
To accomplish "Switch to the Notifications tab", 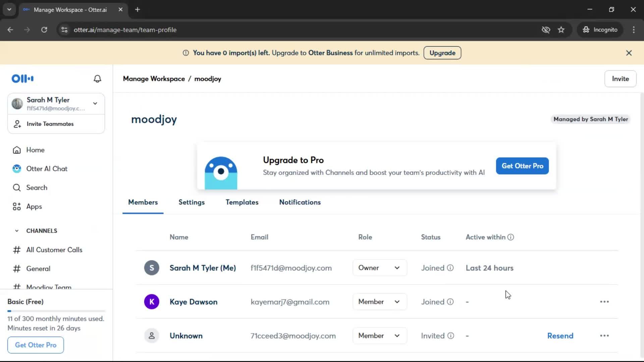I will [x=300, y=202].
